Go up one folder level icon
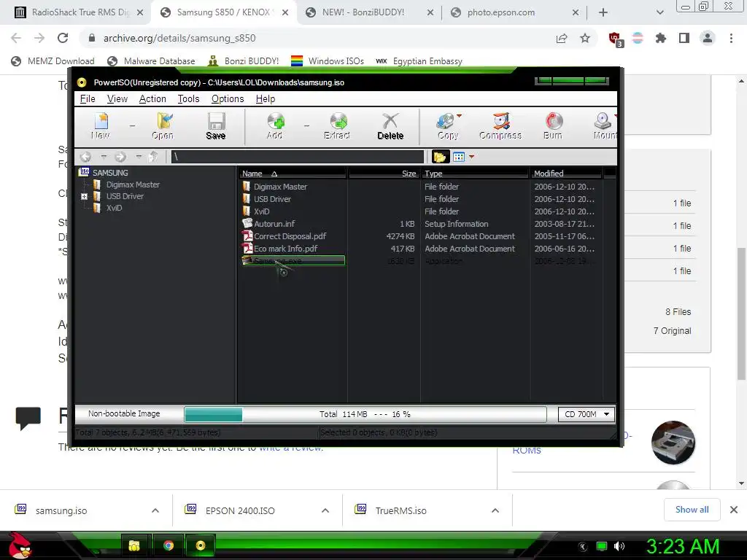The width and height of the screenshot is (747, 560). pos(153,157)
